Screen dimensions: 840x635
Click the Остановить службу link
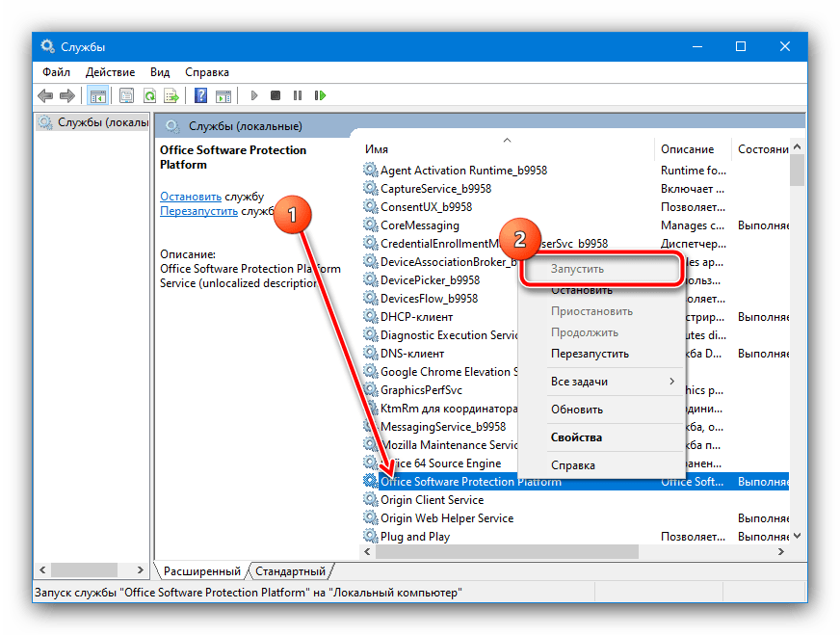[190, 197]
